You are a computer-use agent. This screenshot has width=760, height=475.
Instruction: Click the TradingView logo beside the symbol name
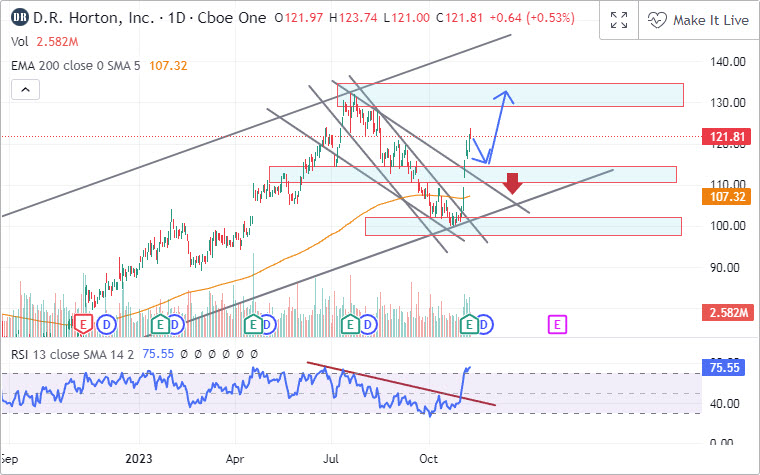[18, 20]
